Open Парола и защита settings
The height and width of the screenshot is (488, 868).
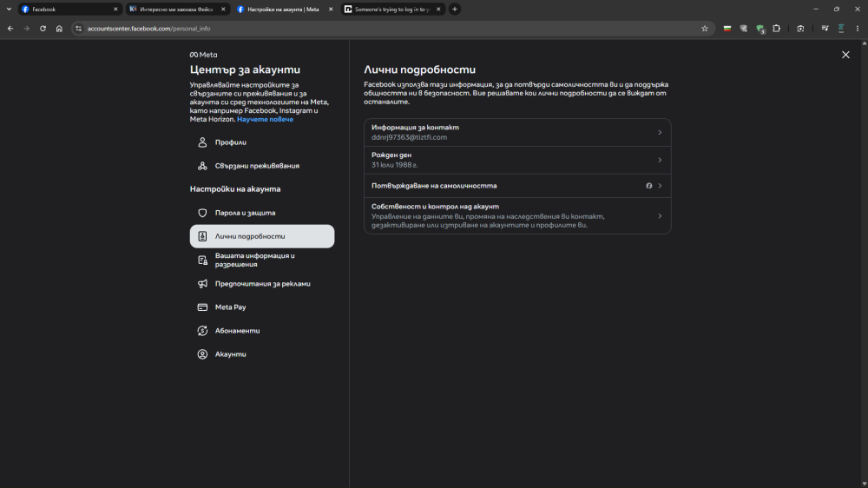coord(262,213)
